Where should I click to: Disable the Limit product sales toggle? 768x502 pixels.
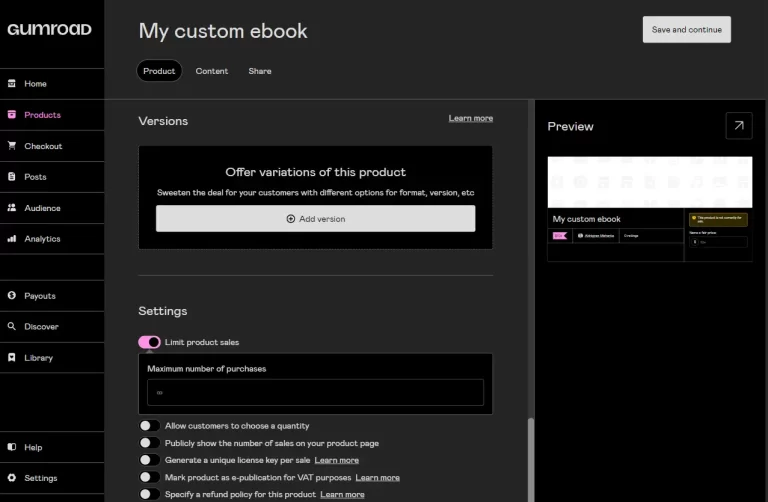tap(149, 342)
